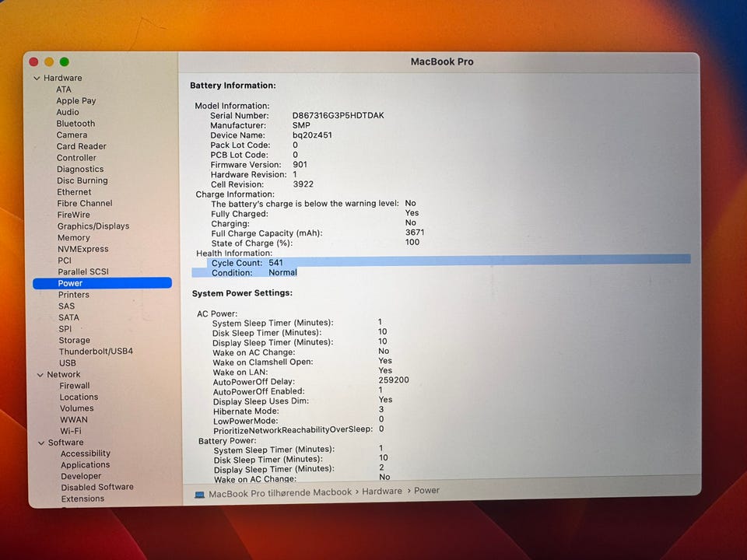The width and height of the screenshot is (747, 560).
Task: Select Card Reader in the sidebar
Action: [82, 147]
